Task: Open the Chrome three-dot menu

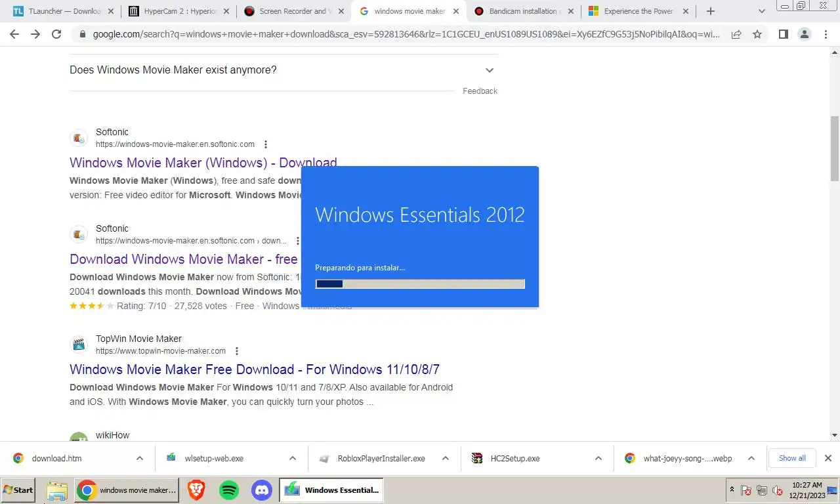Action: point(826,34)
